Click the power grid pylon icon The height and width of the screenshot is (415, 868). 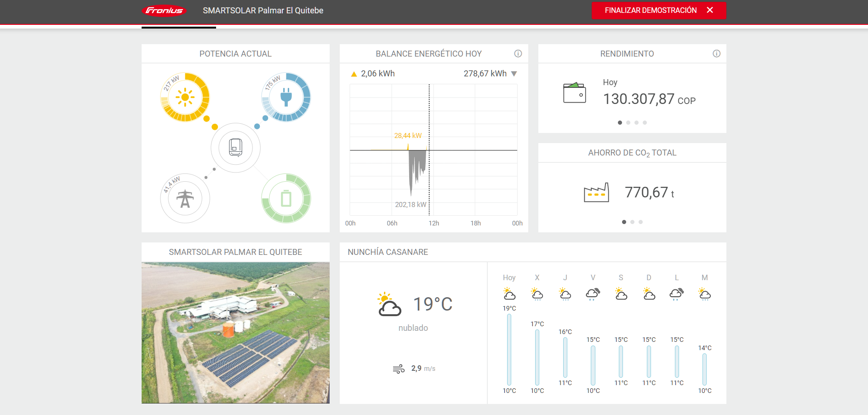tap(185, 199)
